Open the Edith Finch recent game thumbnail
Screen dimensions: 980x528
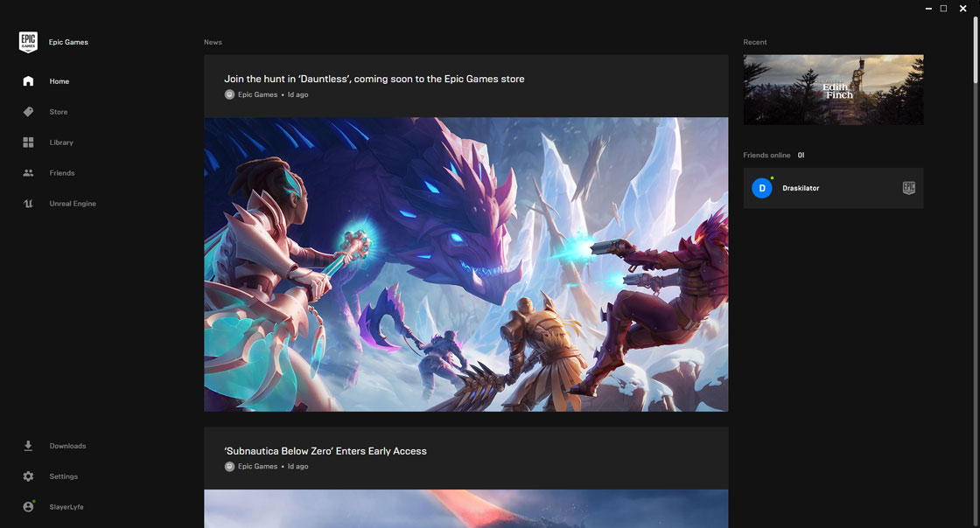(833, 90)
